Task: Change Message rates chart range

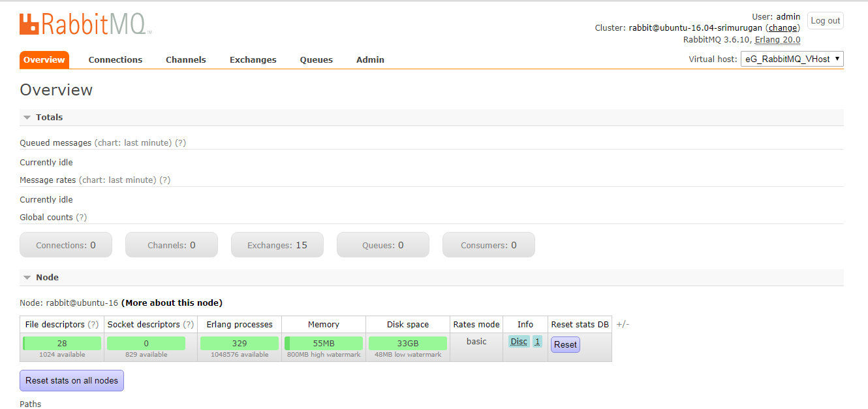Action: click(x=117, y=180)
